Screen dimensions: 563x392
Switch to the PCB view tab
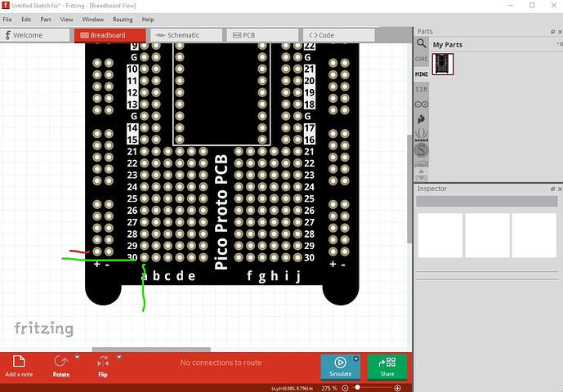coord(262,35)
